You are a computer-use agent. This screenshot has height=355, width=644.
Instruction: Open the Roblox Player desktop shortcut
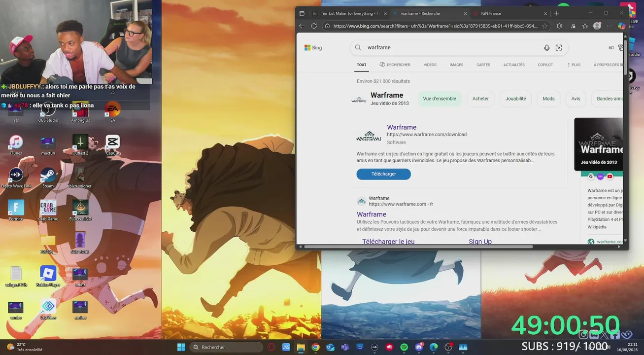click(x=48, y=277)
